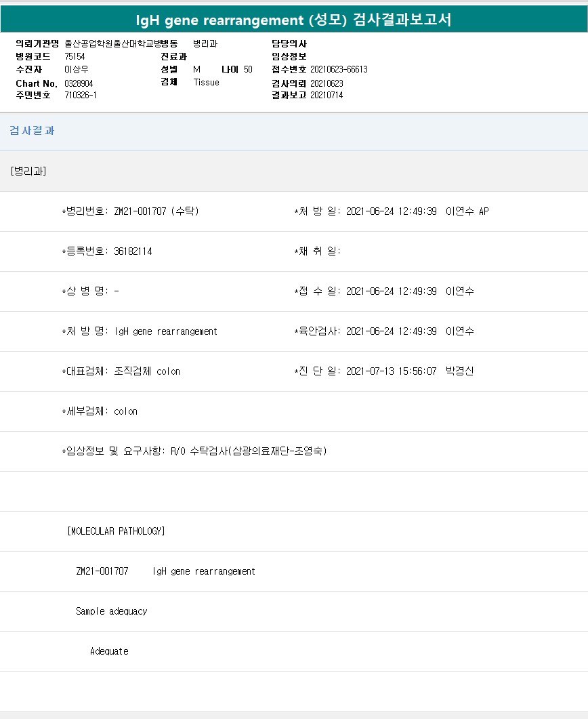Screen dimensions: 588x719
Task: Select the 접수번호 value 20210623-66613
Action: pyautogui.click(x=339, y=70)
